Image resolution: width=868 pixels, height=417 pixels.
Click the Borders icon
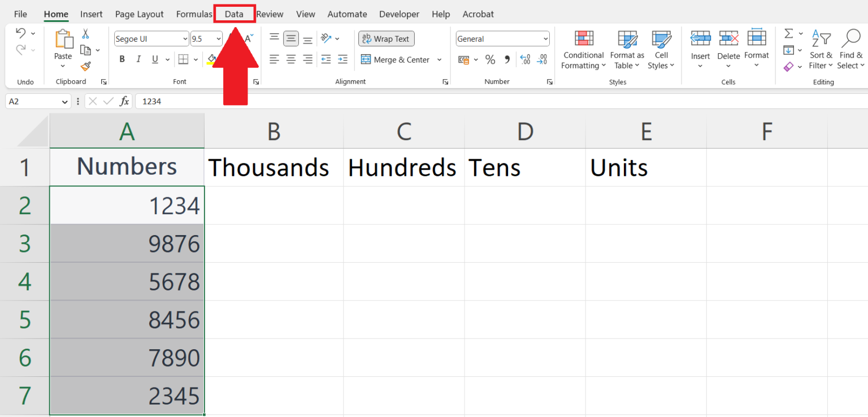point(183,59)
